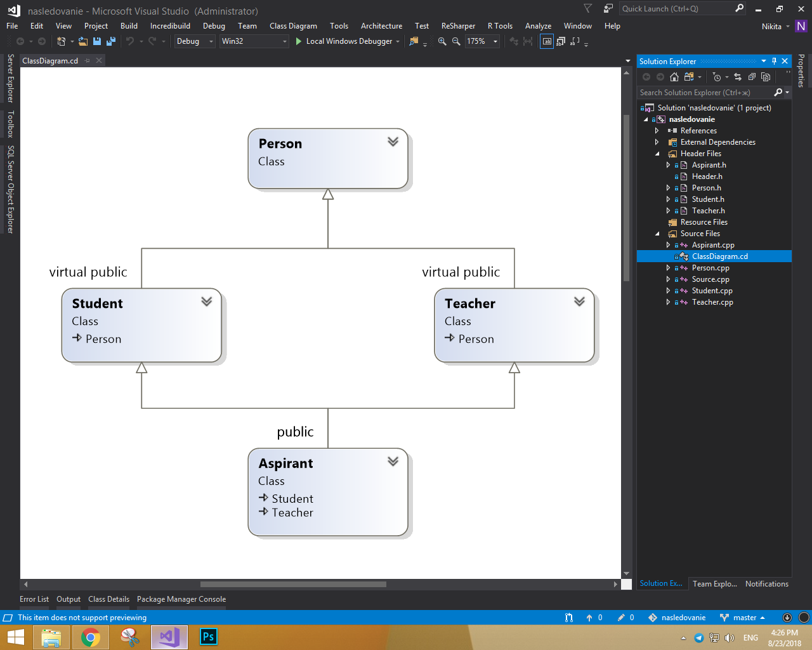Click the Find in Files toolbar icon
Viewport: 812px width, 650px height.
(414, 41)
